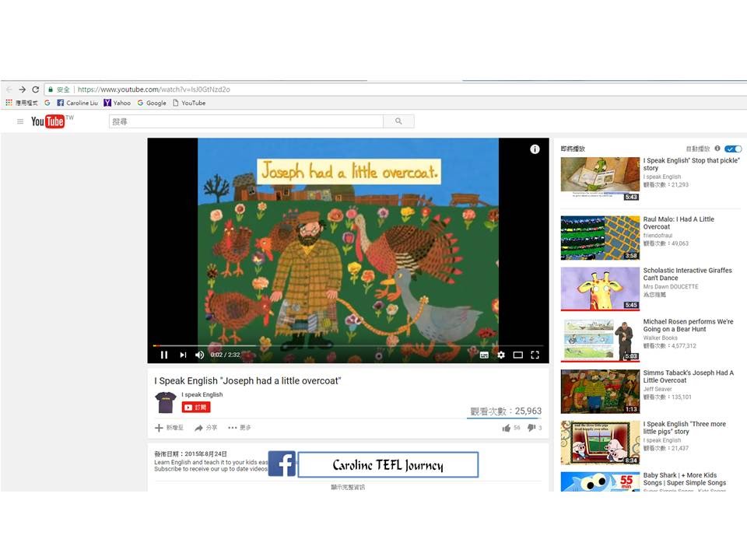This screenshot has height=560, width=747.
Task: Click the Facebook logo on the banner
Action: coord(282,464)
